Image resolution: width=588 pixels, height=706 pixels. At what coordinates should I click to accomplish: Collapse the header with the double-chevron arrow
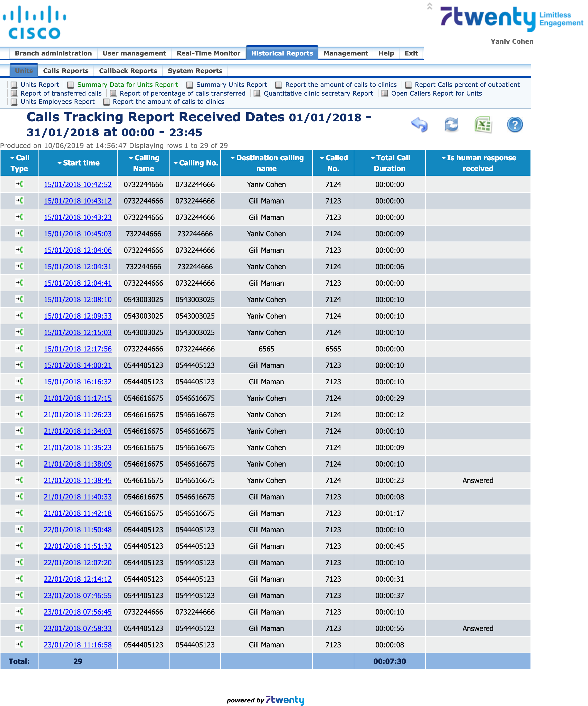pos(430,6)
